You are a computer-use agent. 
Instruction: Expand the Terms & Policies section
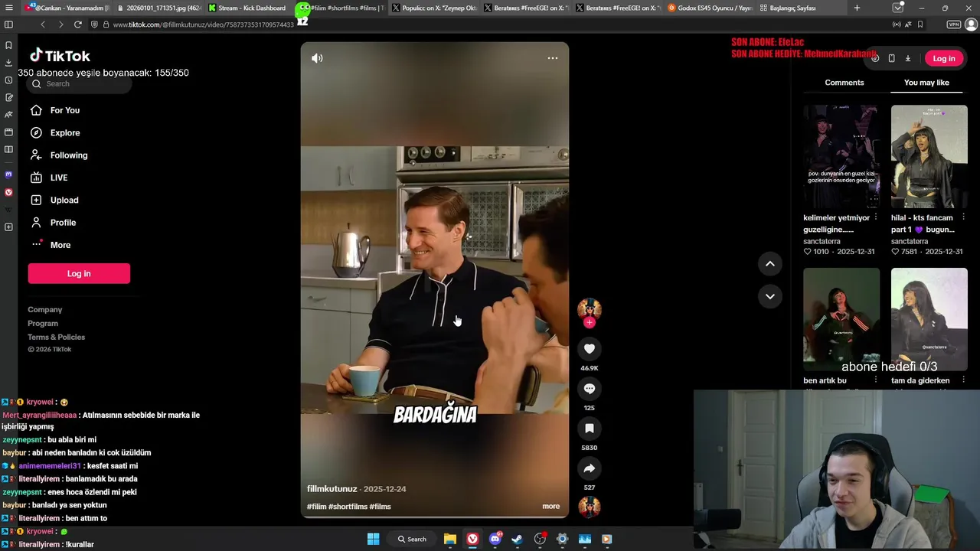[57, 337]
